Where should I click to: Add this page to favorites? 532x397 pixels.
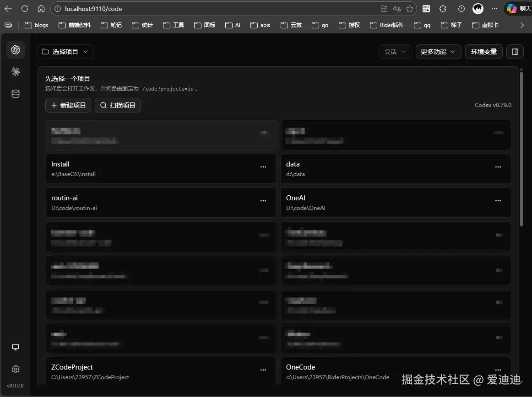coord(410,9)
